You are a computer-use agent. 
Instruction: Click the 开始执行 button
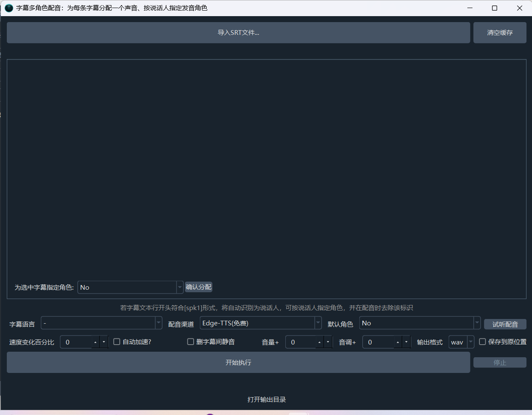(238, 363)
